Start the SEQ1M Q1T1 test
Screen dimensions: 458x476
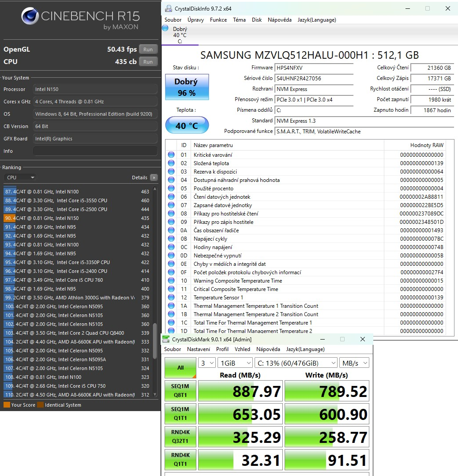pos(180,414)
